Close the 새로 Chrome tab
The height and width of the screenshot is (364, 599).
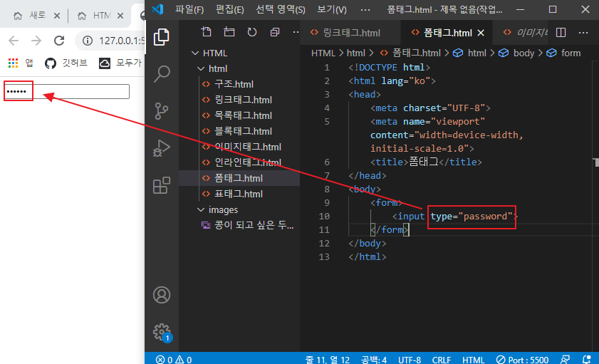pos(57,16)
